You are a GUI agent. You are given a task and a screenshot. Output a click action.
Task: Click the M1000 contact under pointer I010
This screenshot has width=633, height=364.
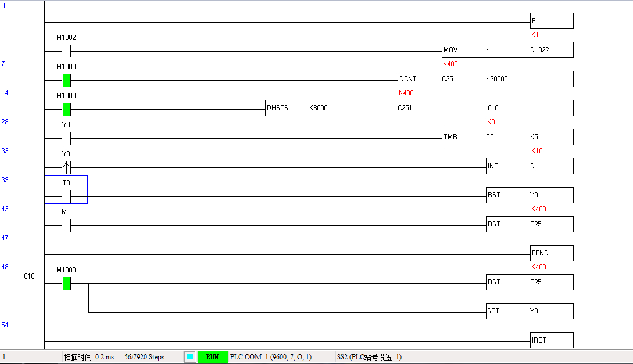pyautogui.click(x=66, y=283)
